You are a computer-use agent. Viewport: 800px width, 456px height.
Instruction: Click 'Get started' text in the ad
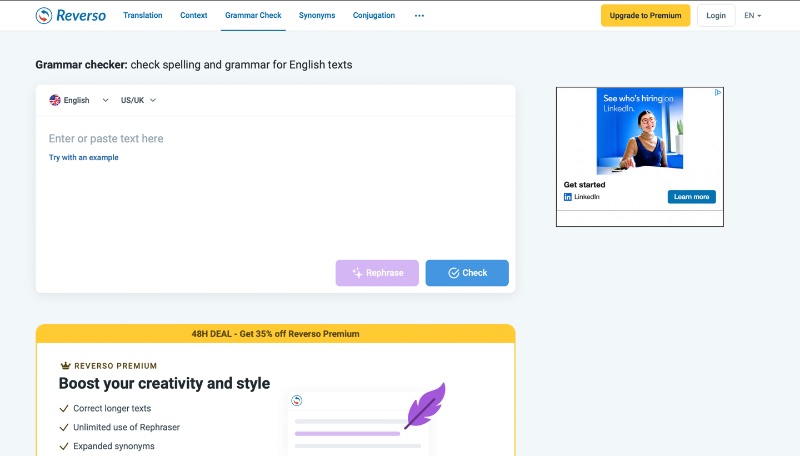tap(584, 185)
